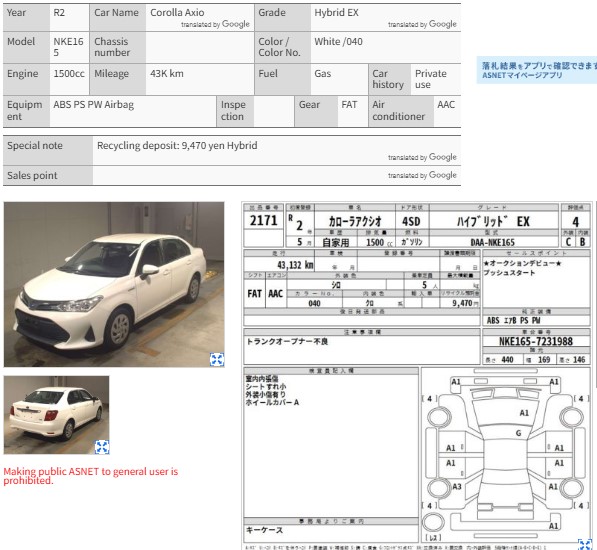Click 'translated by Google' in Sales point row
Screen dimensions: 597x550
click(422, 175)
